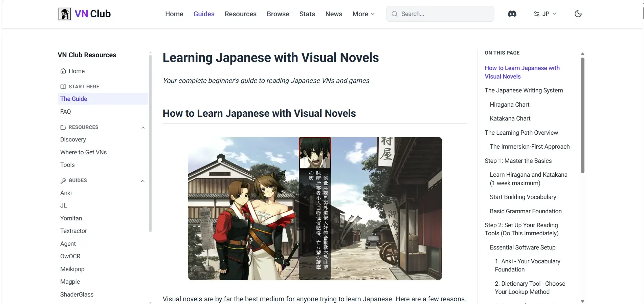The height and width of the screenshot is (304, 644).
Task: Open the Agent guide
Action: [68, 244]
